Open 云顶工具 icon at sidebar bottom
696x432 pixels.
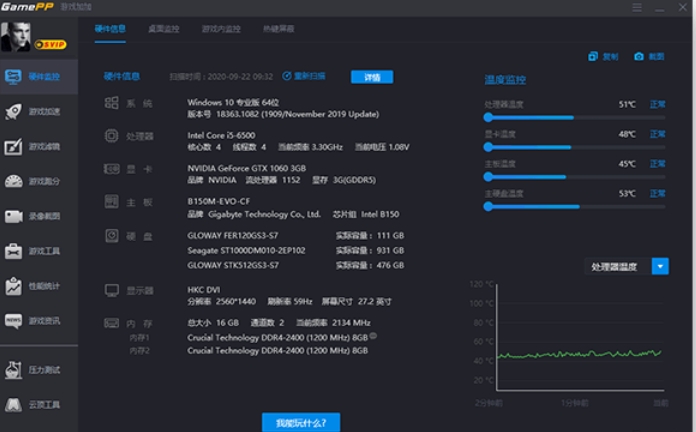pyautogui.click(x=13, y=404)
